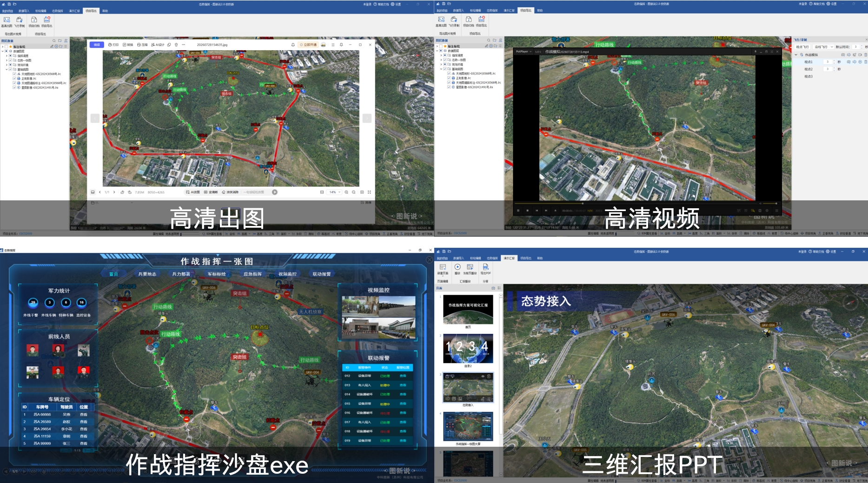Toggle 态势一张图 checkbox in the 高清出图 window
The height and width of the screenshot is (483, 868).
click(x=11, y=60)
